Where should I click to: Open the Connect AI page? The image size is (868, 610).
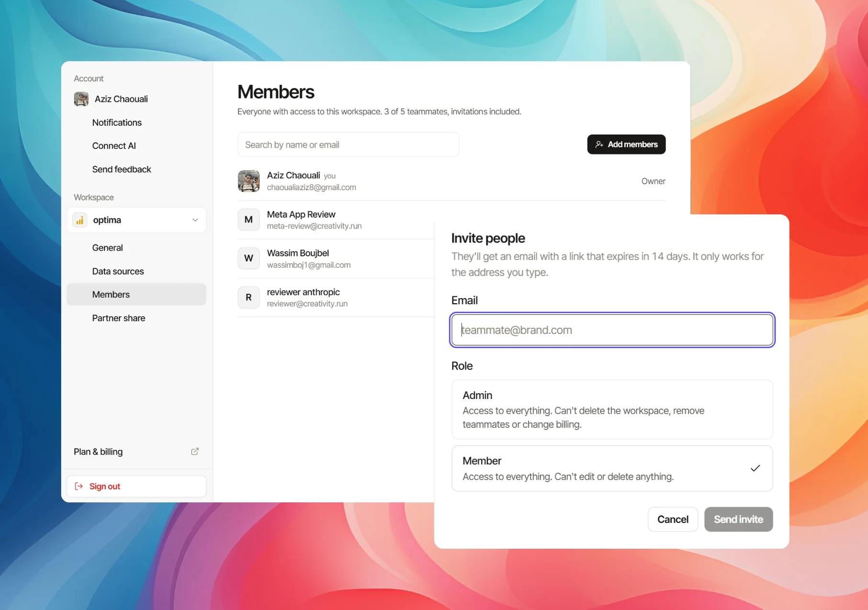[114, 146]
